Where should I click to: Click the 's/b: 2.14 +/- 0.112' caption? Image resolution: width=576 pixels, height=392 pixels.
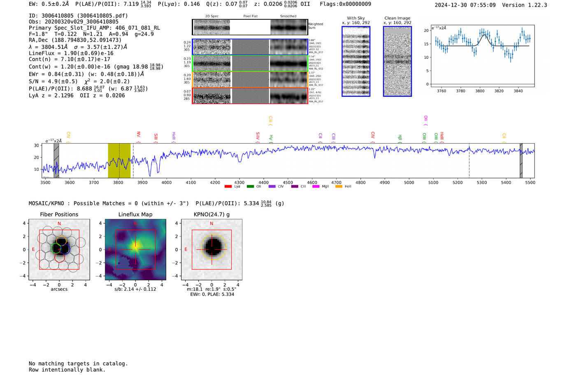[135, 289]
